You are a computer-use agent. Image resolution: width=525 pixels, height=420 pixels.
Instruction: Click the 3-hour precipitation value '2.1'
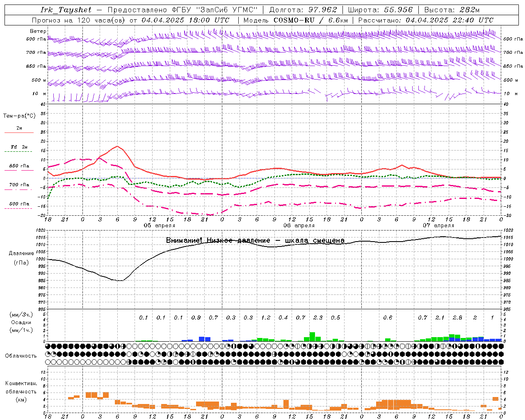[440, 317]
